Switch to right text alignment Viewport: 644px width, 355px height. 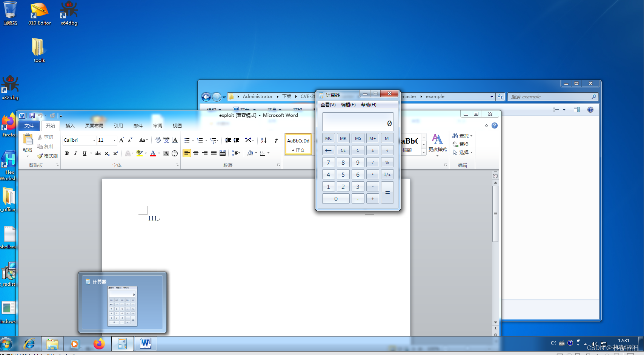pos(205,153)
